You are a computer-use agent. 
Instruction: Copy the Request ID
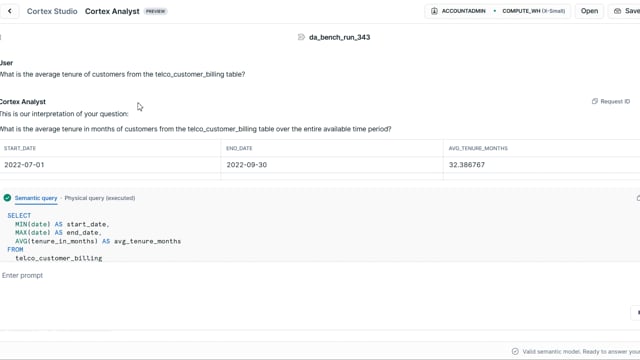611,101
